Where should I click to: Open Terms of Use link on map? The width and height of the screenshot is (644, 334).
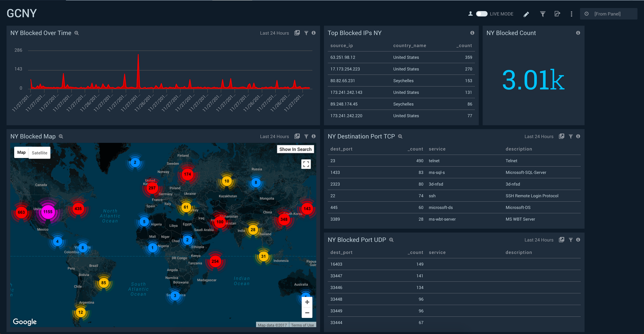[x=302, y=325]
